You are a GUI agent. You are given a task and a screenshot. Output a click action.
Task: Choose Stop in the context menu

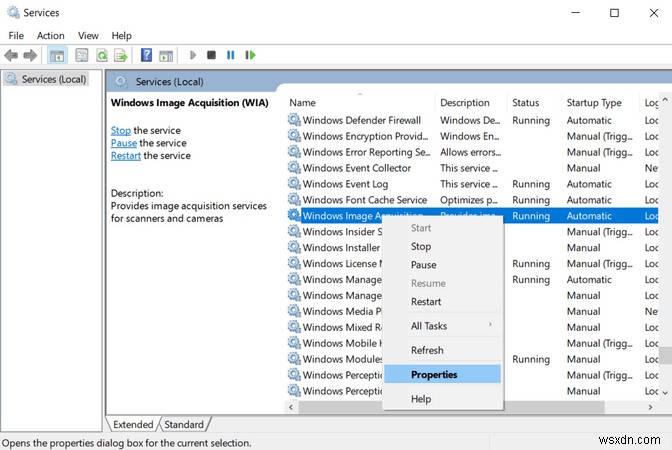(x=443, y=246)
